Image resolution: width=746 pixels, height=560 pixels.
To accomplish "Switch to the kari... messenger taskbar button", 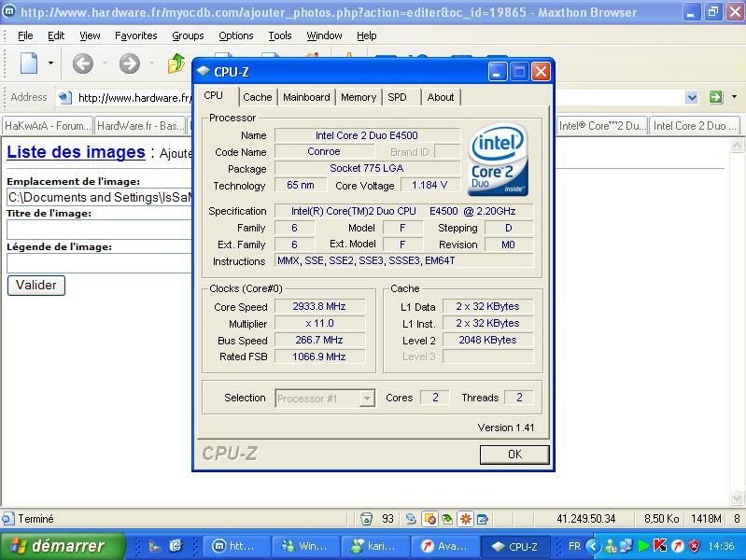I will [375, 546].
